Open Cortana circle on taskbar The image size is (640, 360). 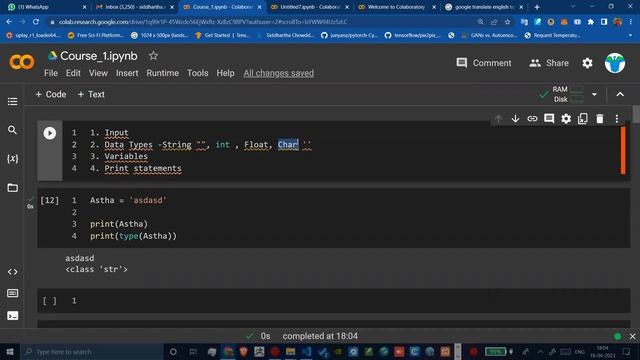pos(173,351)
